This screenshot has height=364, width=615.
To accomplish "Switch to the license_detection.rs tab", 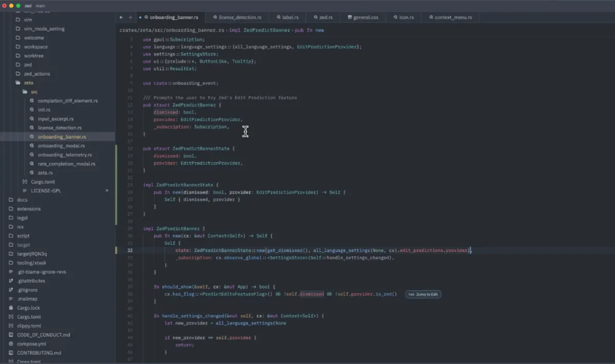I will (237, 17).
